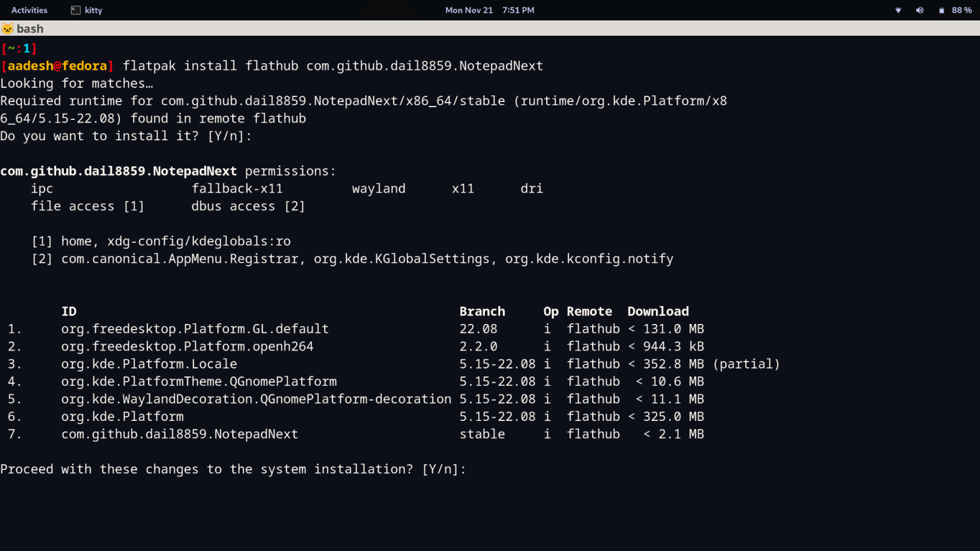Click the kitty menu label in the top bar
The width and height of the screenshot is (980, 551).
click(x=92, y=10)
